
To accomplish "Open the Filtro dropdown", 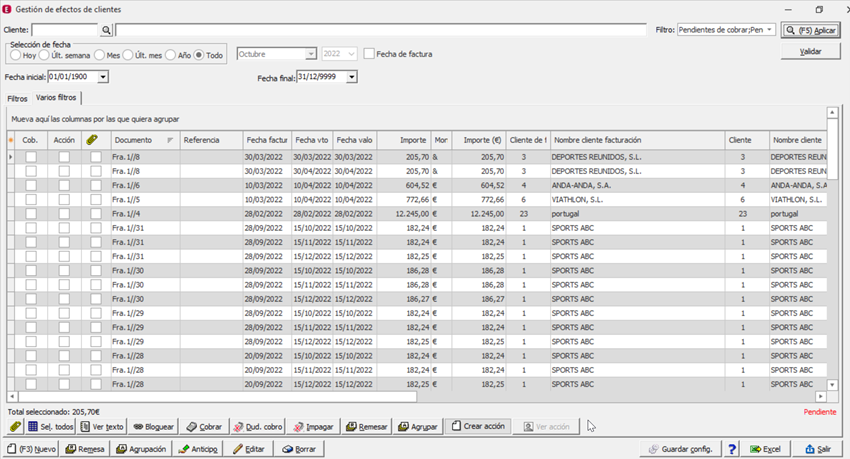I will [769, 30].
